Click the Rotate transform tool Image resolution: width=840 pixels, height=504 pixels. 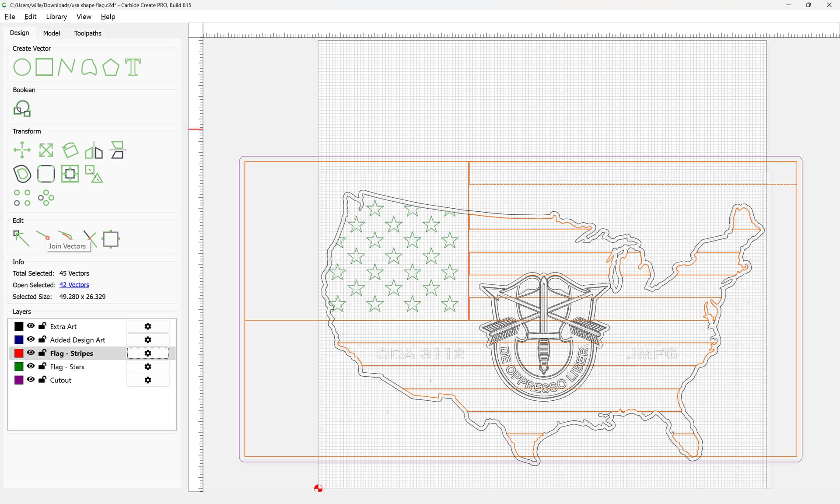(70, 150)
